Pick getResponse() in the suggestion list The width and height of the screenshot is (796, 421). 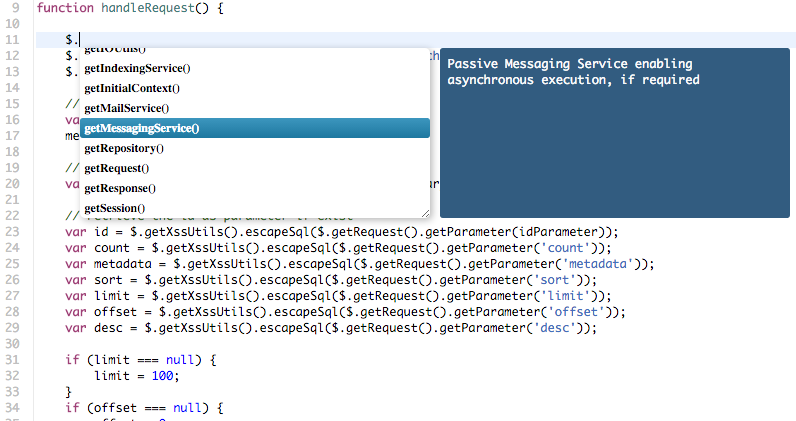(x=255, y=188)
